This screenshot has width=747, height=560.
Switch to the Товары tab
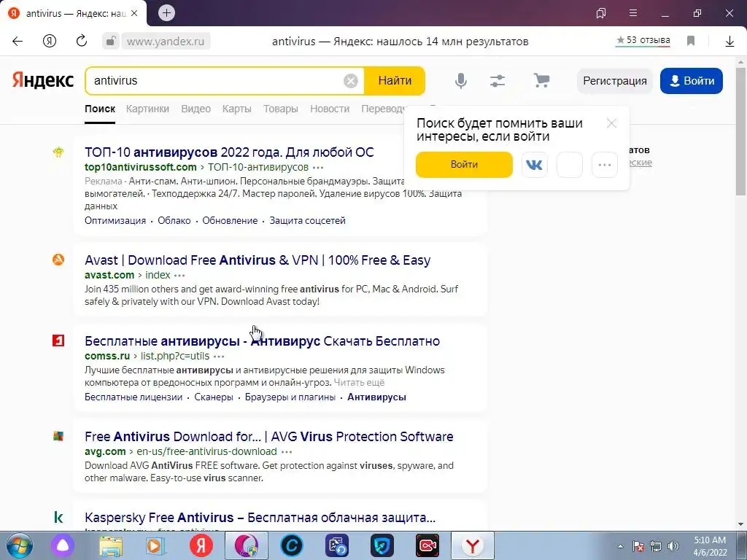tap(281, 109)
